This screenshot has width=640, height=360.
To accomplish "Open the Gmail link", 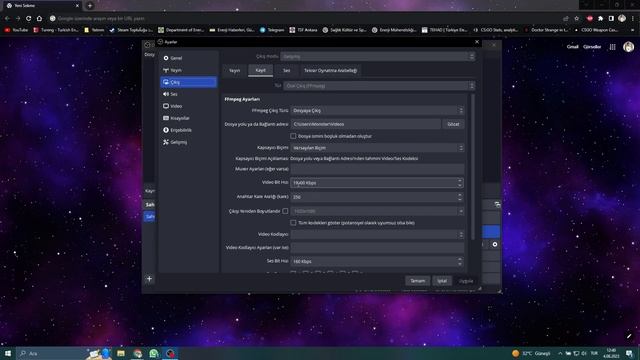I will (x=572, y=47).
